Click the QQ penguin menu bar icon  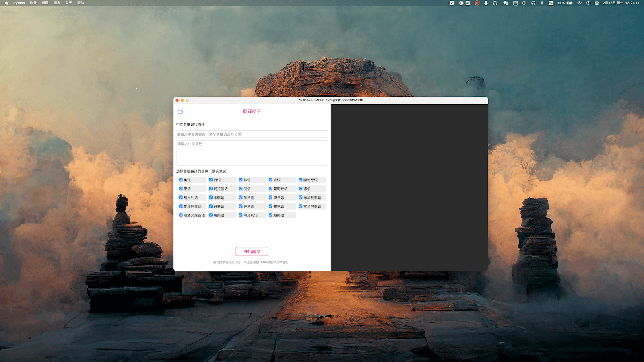(x=486, y=3)
